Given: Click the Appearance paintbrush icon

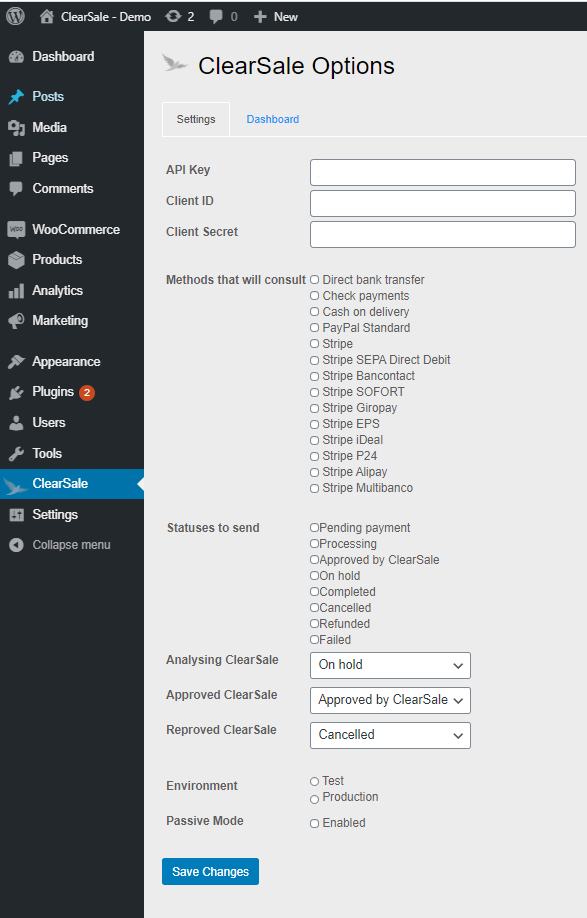Looking at the screenshot, I should [x=16, y=362].
